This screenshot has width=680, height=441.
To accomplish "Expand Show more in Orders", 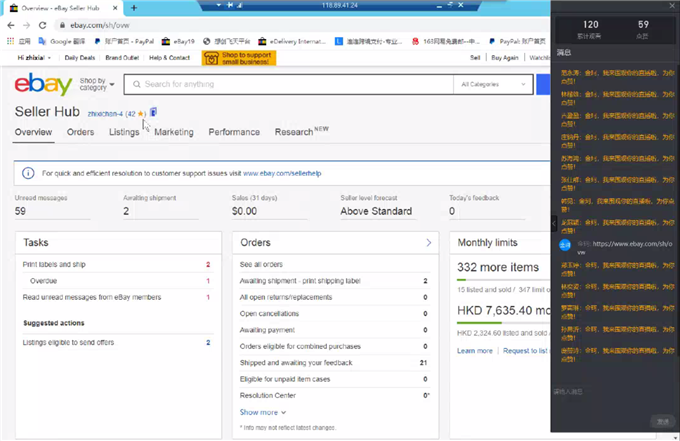I will click(x=263, y=412).
